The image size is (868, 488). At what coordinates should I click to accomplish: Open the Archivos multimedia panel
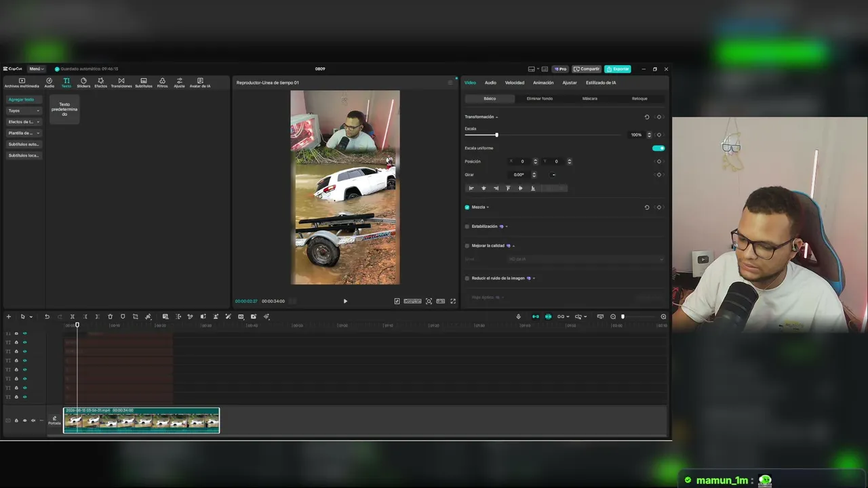(22, 83)
